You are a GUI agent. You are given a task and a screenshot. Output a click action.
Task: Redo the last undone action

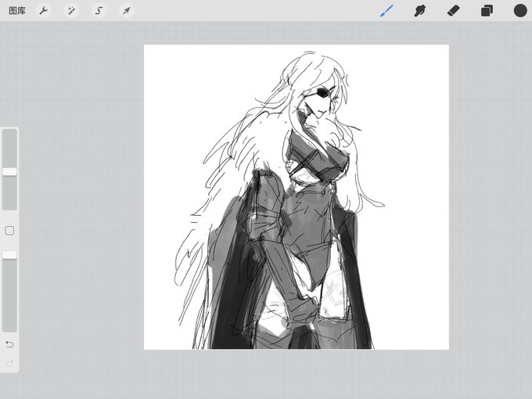click(9, 363)
